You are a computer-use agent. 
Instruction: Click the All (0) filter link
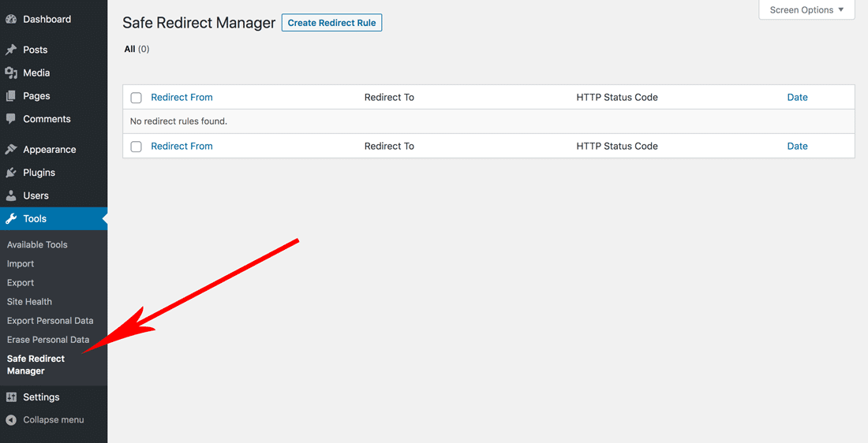[137, 49]
